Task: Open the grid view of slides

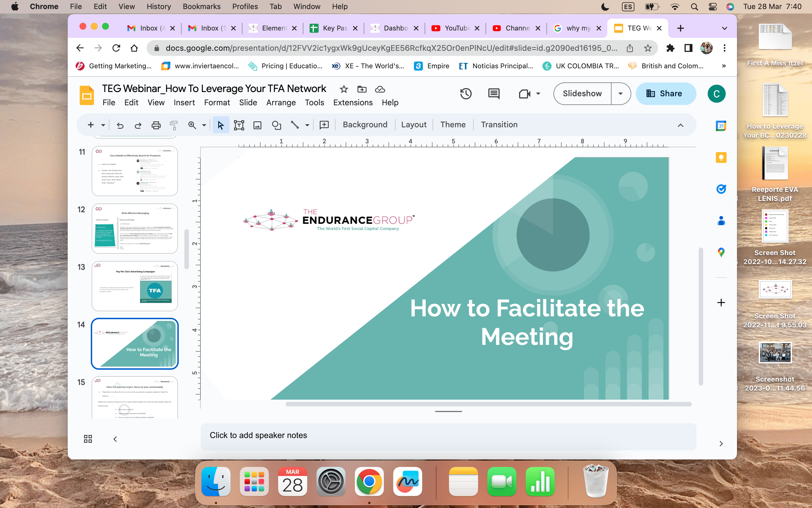Action: [88, 439]
